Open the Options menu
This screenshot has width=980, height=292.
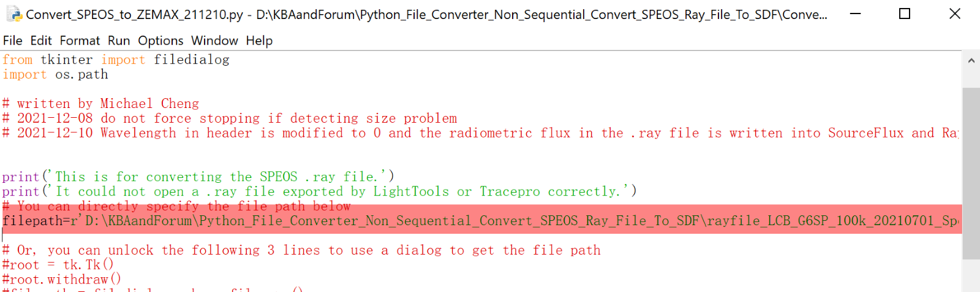click(160, 40)
